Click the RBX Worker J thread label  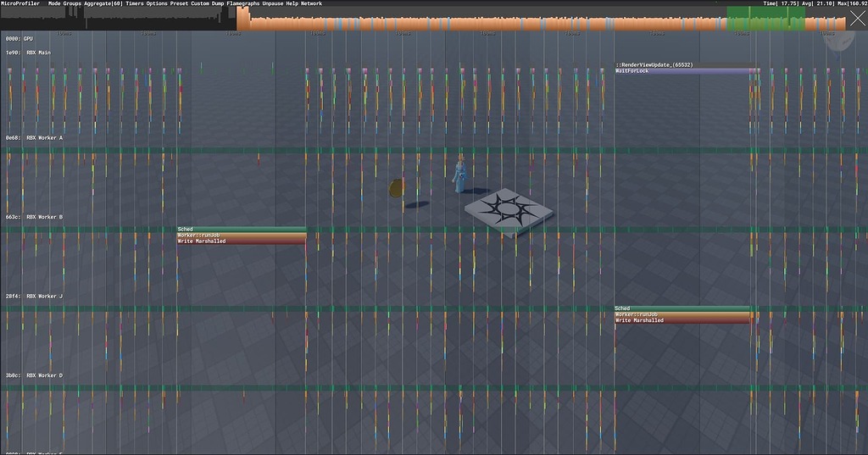34,297
